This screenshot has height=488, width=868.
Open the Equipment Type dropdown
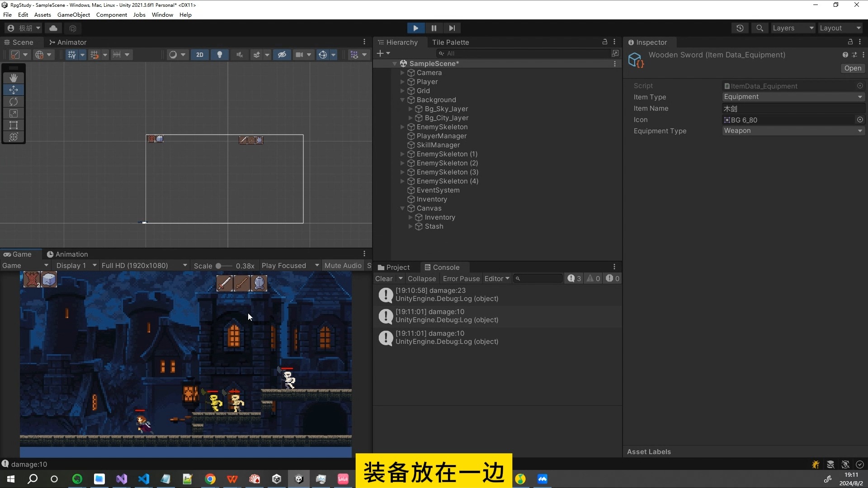(x=793, y=131)
